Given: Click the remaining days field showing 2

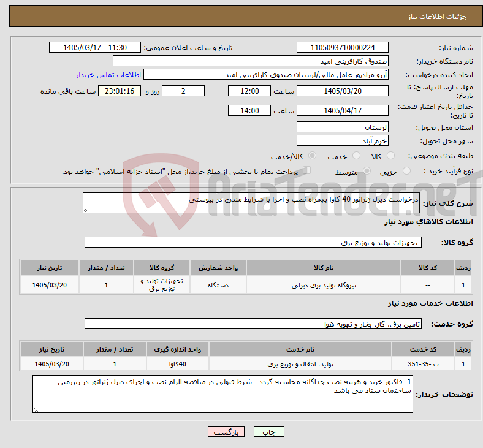Looking at the screenshot, I should 183,91.
